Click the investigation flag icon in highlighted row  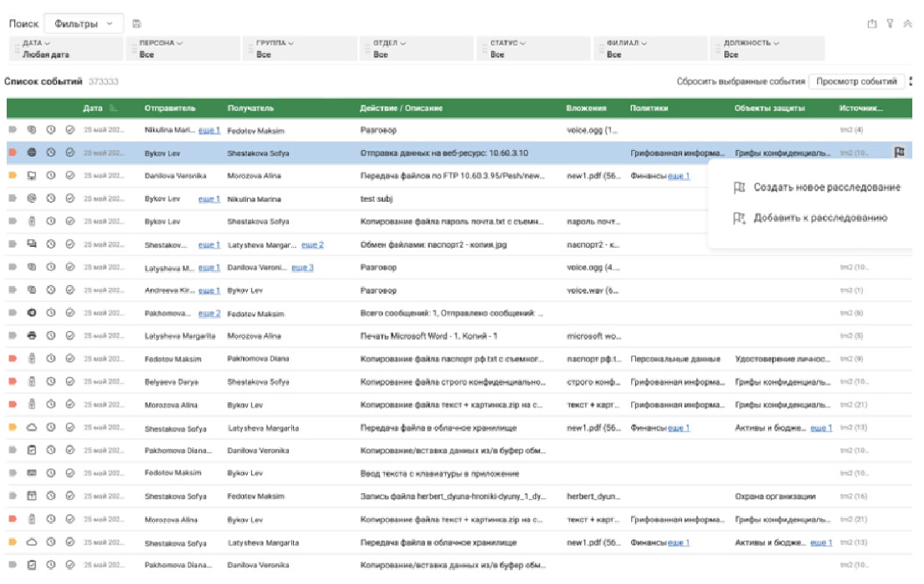pos(899,153)
